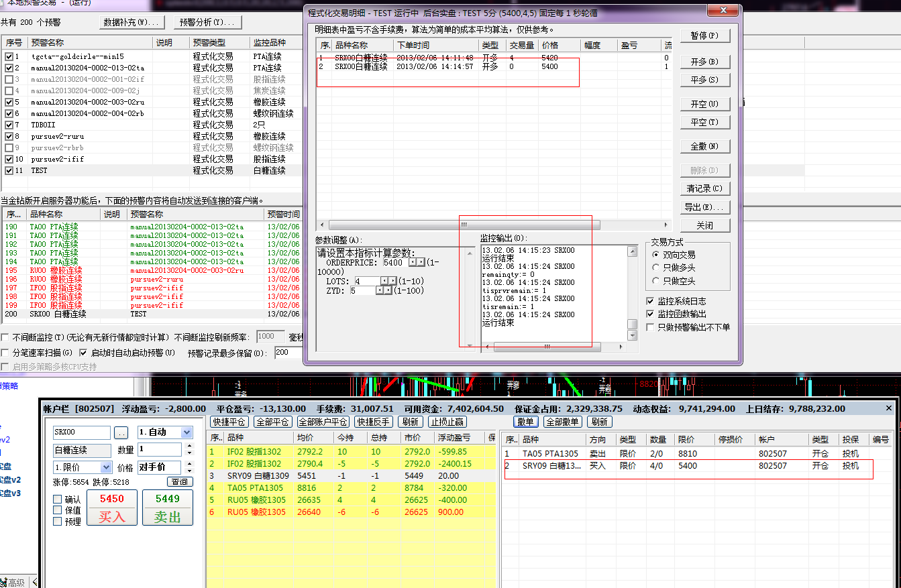This screenshot has width=901, height=588.
Task: Close the 程式化交易明细 dialog with X
Action: (722, 11)
